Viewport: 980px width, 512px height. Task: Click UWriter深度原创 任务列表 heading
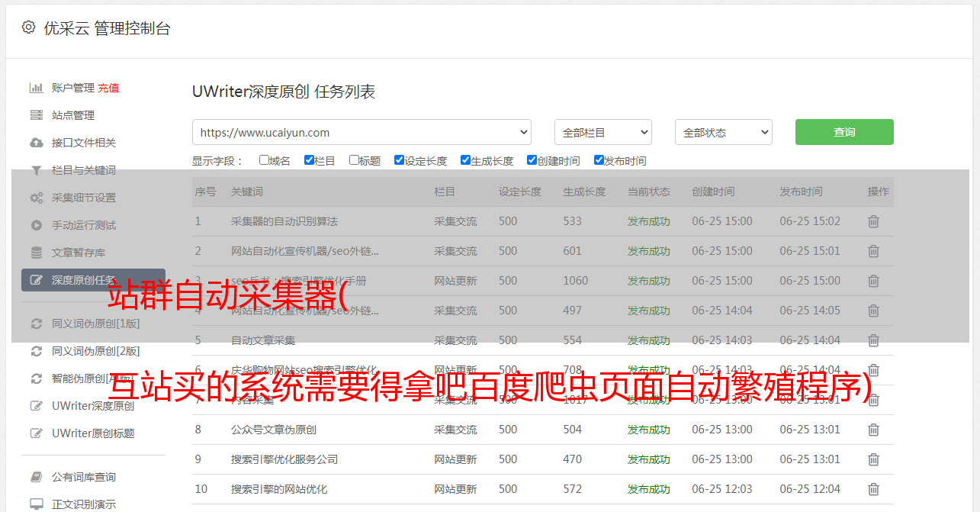pyautogui.click(x=284, y=92)
